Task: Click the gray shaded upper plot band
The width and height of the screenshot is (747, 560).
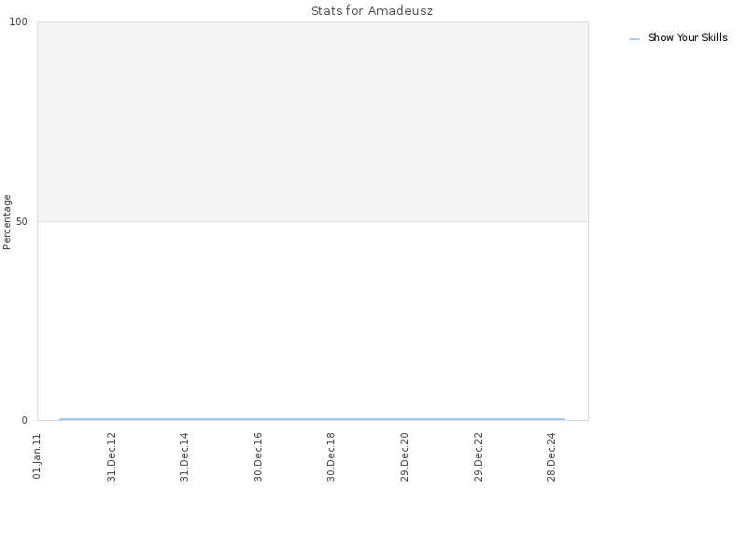Action: click(x=313, y=121)
